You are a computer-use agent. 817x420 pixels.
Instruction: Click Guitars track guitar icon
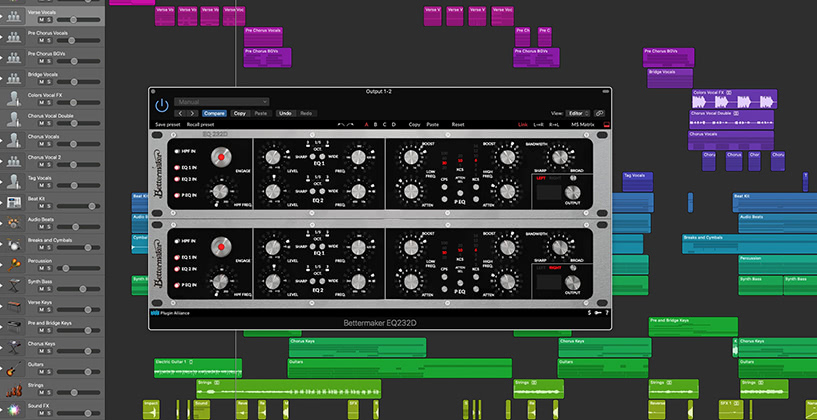point(14,368)
